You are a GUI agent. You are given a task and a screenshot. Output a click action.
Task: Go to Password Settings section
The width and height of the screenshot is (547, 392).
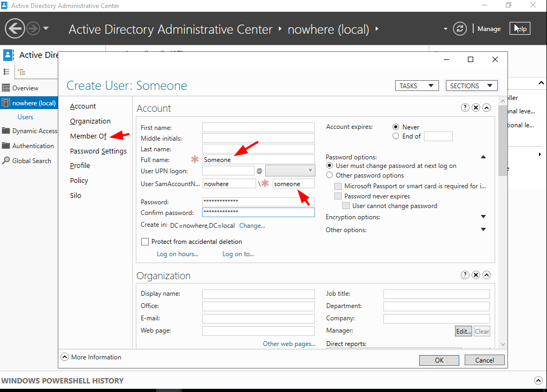pyautogui.click(x=98, y=151)
